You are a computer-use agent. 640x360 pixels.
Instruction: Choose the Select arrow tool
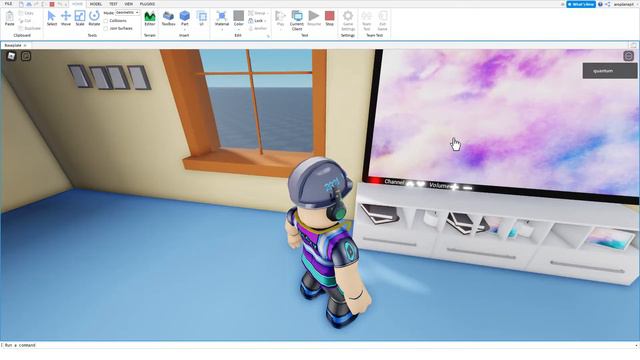[x=51, y=18]
